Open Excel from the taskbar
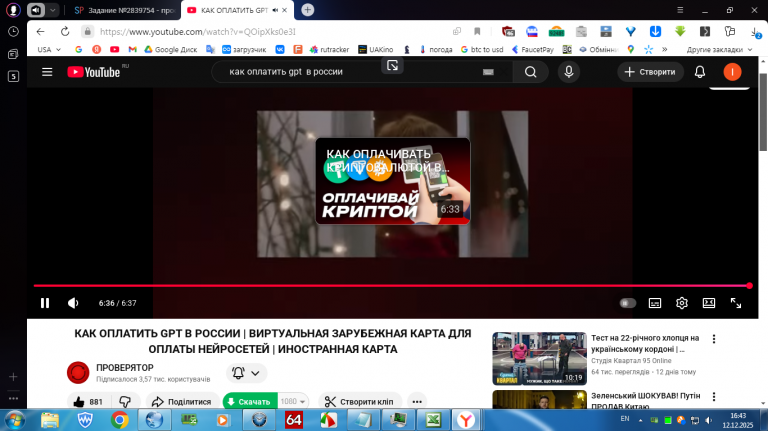This screenshot has width=768, height=431. point(433,420)
